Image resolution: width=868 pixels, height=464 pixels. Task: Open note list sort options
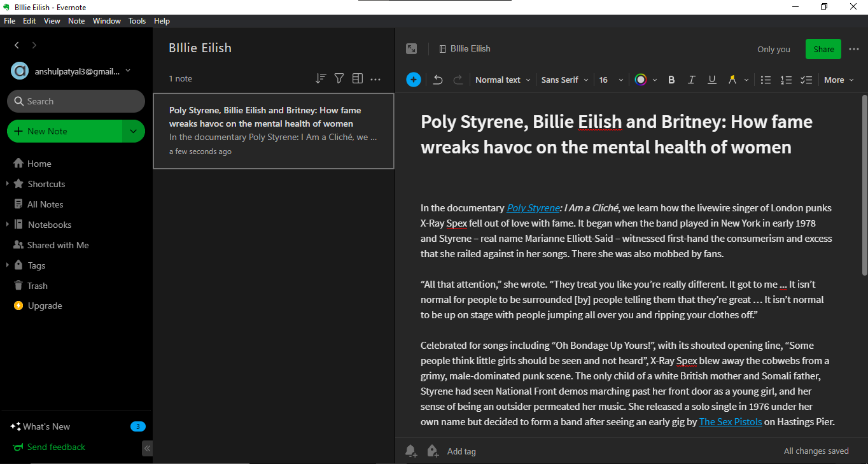click(321, 78)
